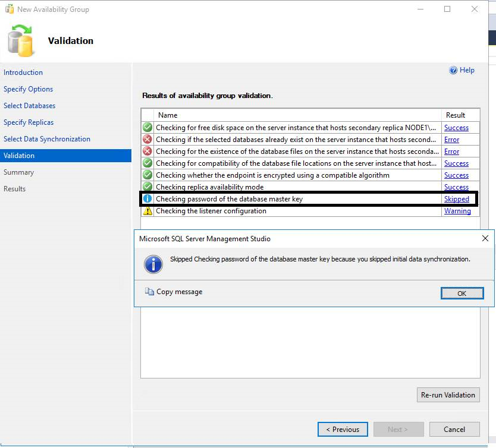Open the Error result for selected databases already exist

coord(451,140)
